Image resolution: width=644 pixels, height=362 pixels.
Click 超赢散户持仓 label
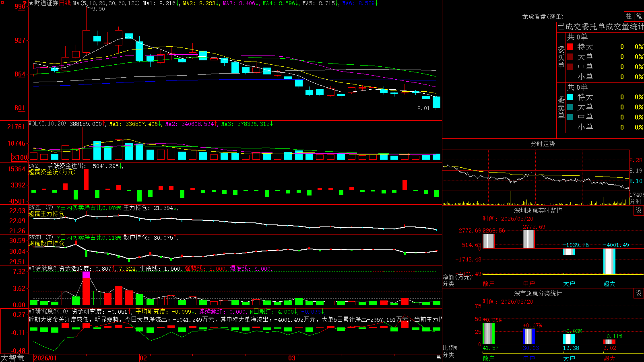pos(46,243)
